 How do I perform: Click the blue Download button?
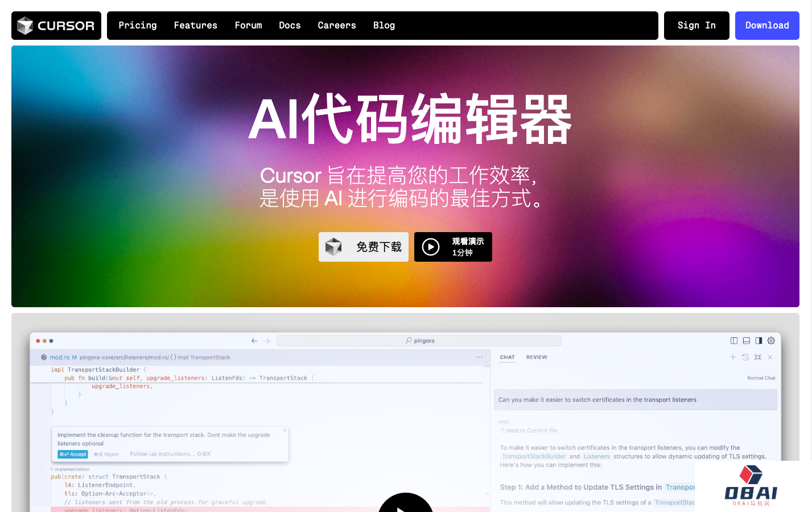tap(767, 26)
